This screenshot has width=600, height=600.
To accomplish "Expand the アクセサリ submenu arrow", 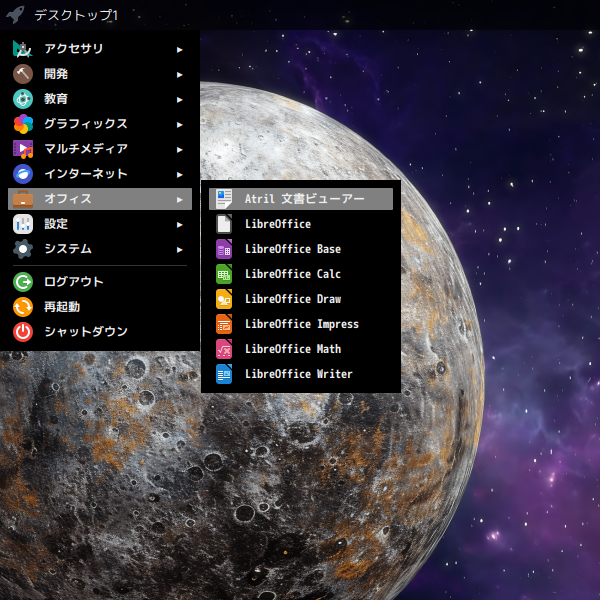I will point(180,49).
